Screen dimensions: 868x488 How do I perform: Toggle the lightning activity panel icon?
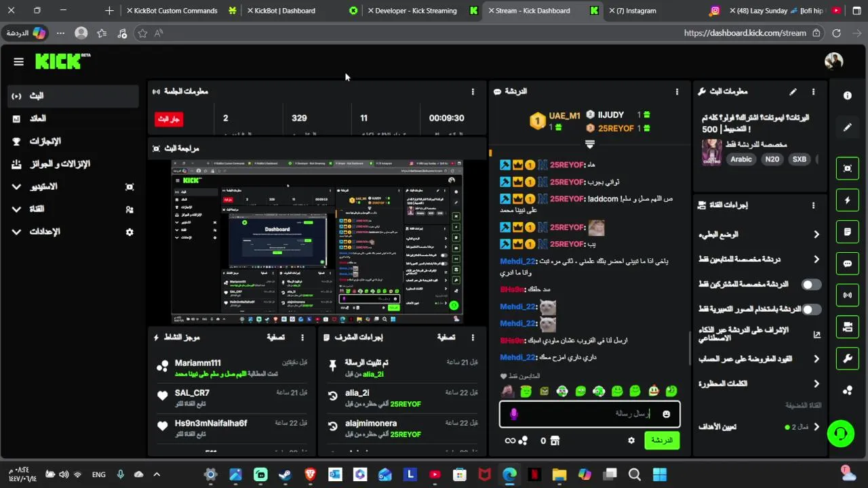(848, 200)
